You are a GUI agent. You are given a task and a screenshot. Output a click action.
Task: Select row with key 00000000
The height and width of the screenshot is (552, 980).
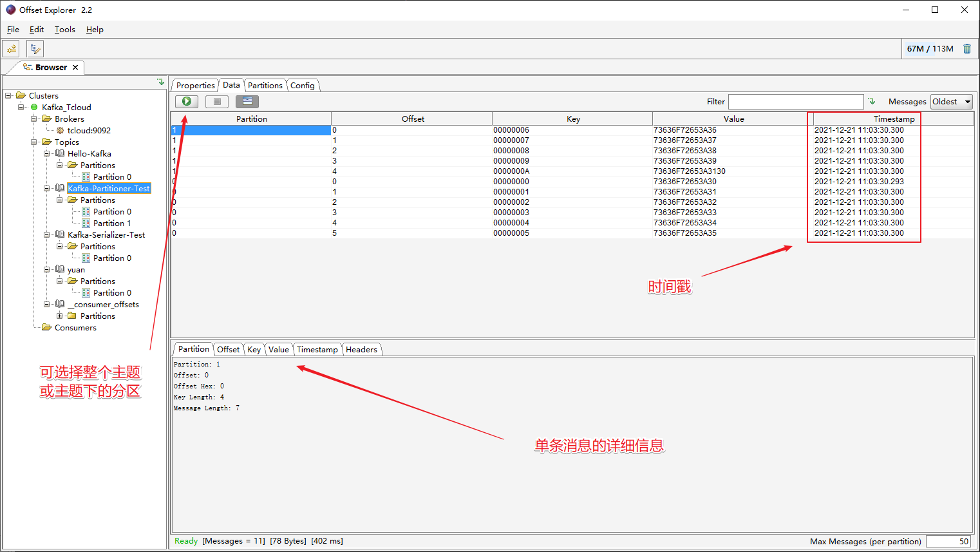572,182
